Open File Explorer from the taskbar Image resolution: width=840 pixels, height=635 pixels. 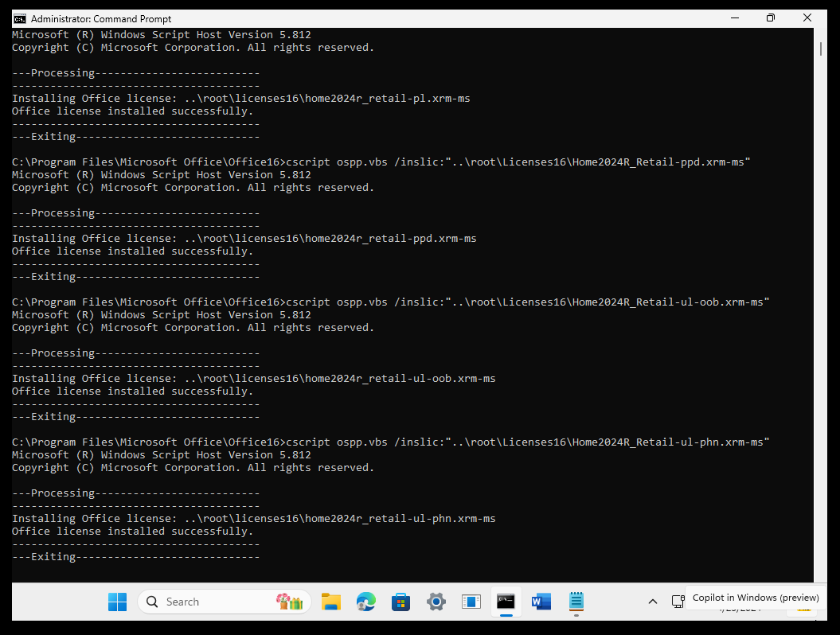[x=331, y=602]
